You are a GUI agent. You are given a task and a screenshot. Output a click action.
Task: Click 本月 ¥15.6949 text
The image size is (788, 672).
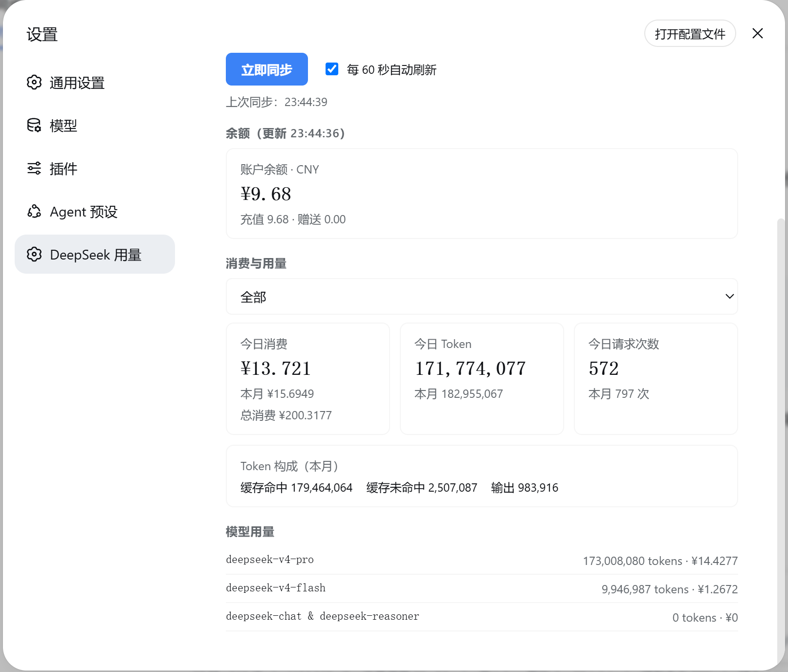tap(277, 394)
